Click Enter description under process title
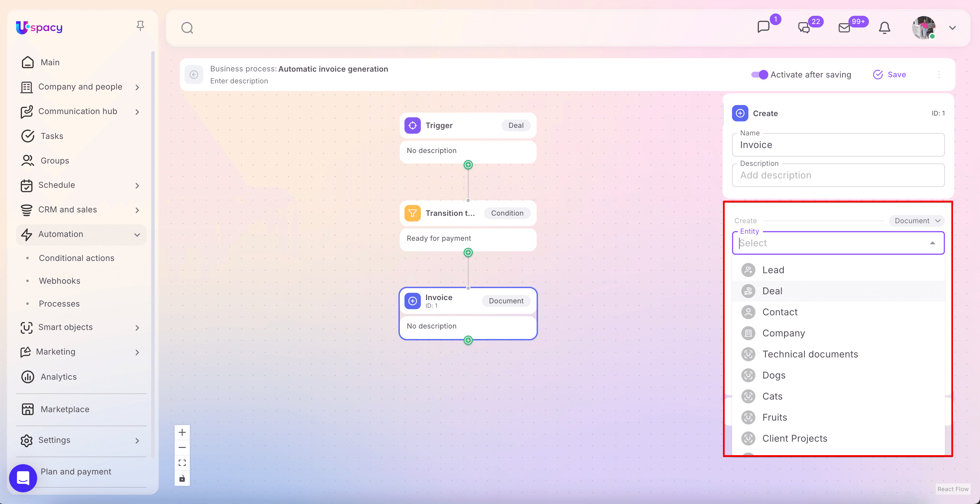Screen dimensions: 980x504 coord(239,81)
